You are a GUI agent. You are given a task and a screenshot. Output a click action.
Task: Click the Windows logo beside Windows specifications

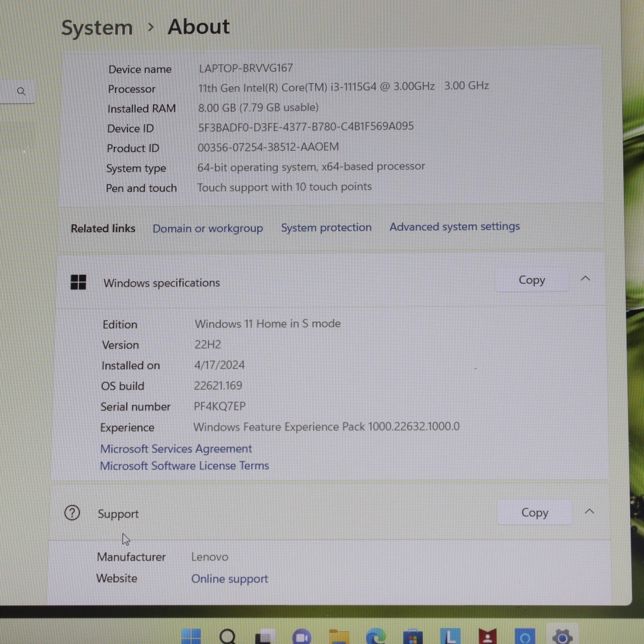[78, 282]
